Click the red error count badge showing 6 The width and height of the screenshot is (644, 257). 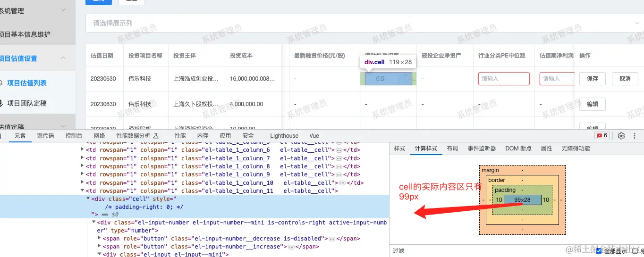click(x=603, y=136)
